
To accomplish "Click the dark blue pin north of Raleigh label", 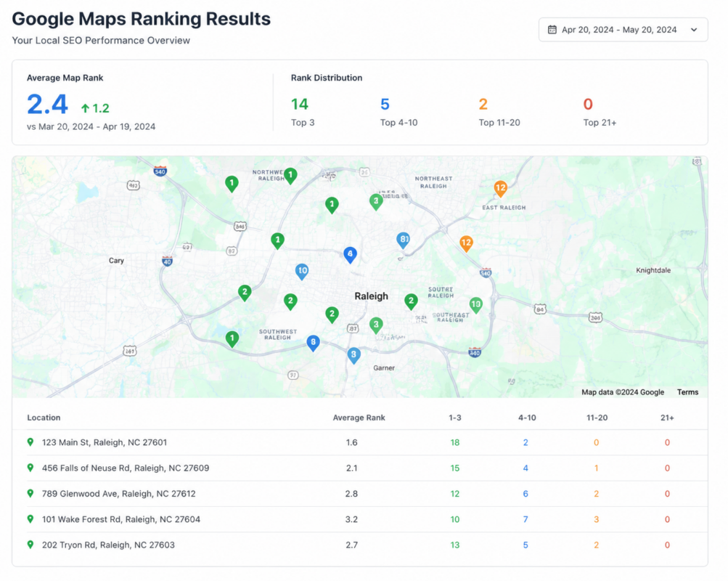I will point(350,255).
